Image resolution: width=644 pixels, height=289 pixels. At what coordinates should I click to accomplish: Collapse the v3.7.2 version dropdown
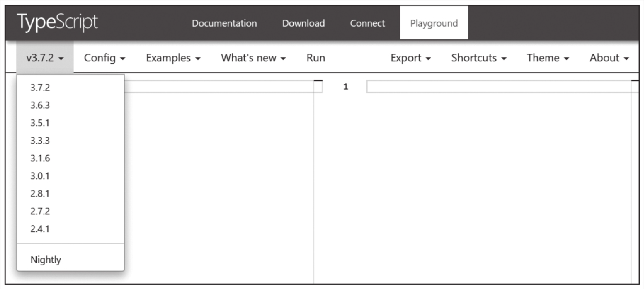[x=45, y=57]
